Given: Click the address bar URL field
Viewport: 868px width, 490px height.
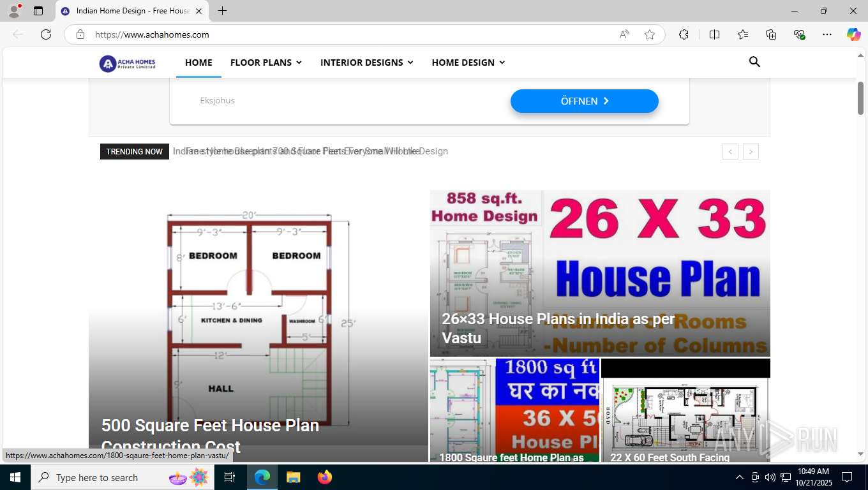Looking at the screenshot, I should click(351, 34).
